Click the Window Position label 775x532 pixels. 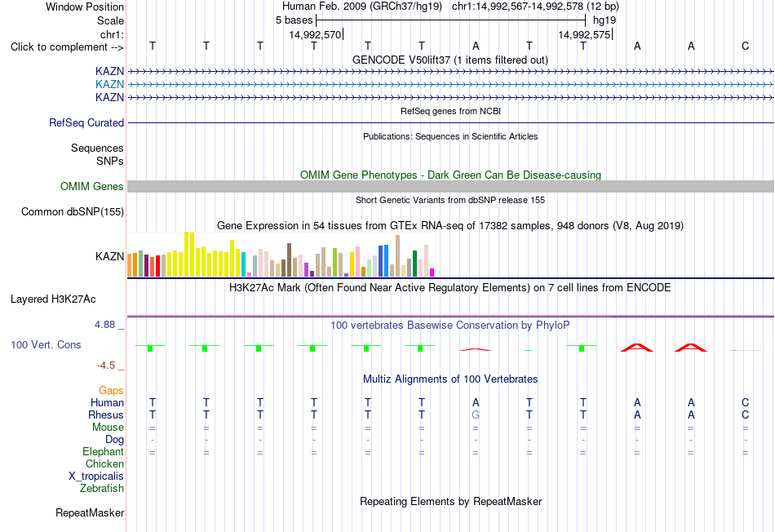click(85, 7)
